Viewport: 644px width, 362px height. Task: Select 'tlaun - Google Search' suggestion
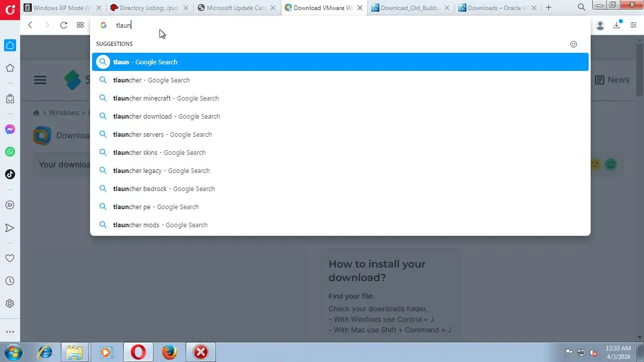pos(340,62)
